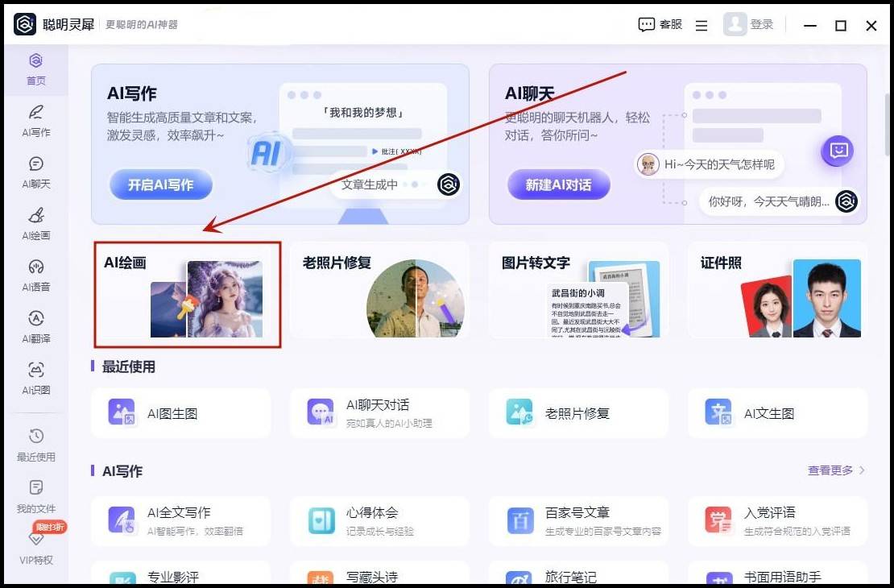Screen dimensions: 894x588
Task: Select the 写藏头诗 writing template
Action: click(x=379, y=574)
